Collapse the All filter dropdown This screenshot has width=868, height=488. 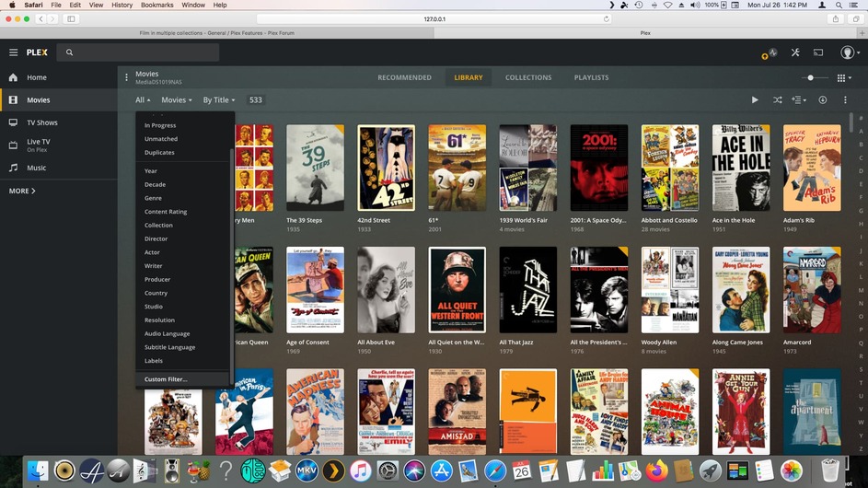pos(143,99)
